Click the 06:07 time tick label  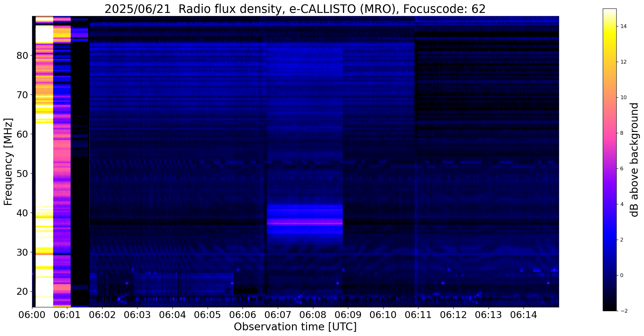(278, 314)
